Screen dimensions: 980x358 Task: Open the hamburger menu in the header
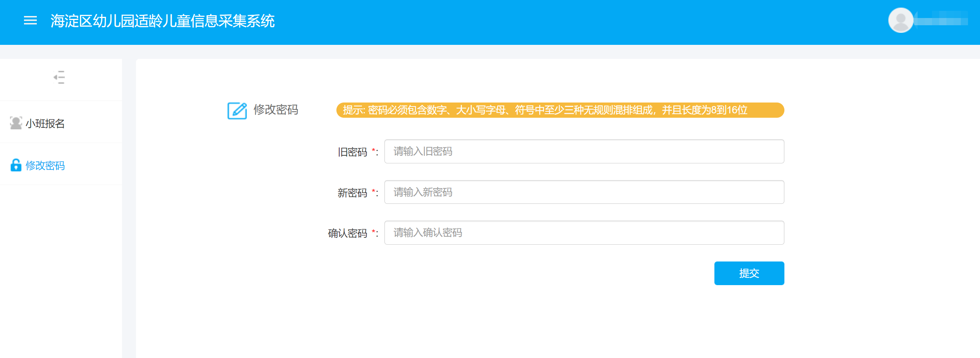pos(30,20)
